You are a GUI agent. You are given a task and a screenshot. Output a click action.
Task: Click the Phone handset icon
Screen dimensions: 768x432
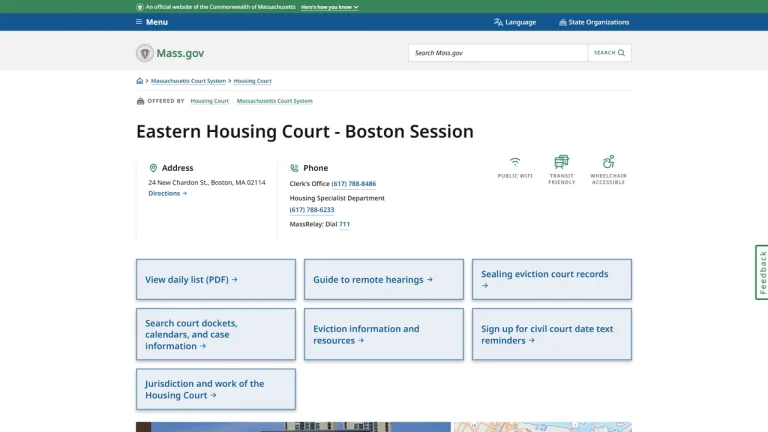(x=294, y=168)
